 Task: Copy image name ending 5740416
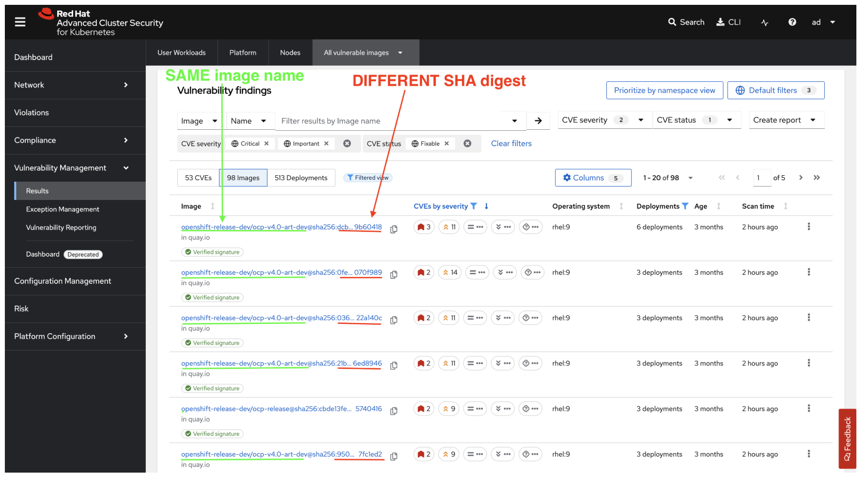pos(394,411)
